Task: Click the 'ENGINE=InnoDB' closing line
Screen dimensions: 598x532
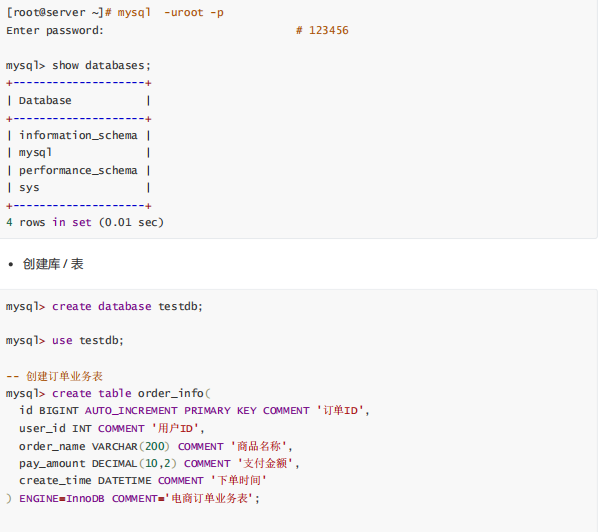Action: 133,498
